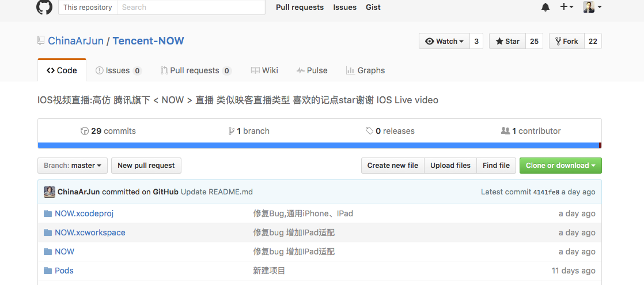The image size is (644, 285).
Task: Open the NOW.xcodeproj folder
Action: coord(84,213)
